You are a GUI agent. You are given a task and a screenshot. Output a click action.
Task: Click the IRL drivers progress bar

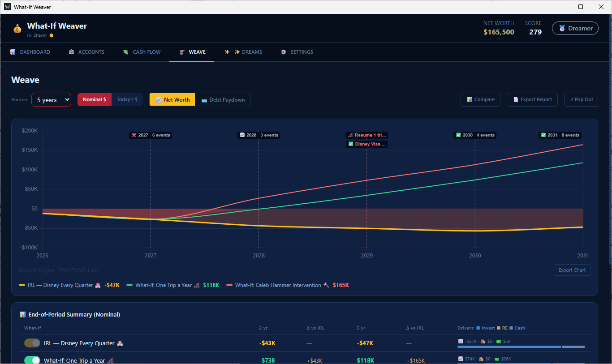pos(521,347)
